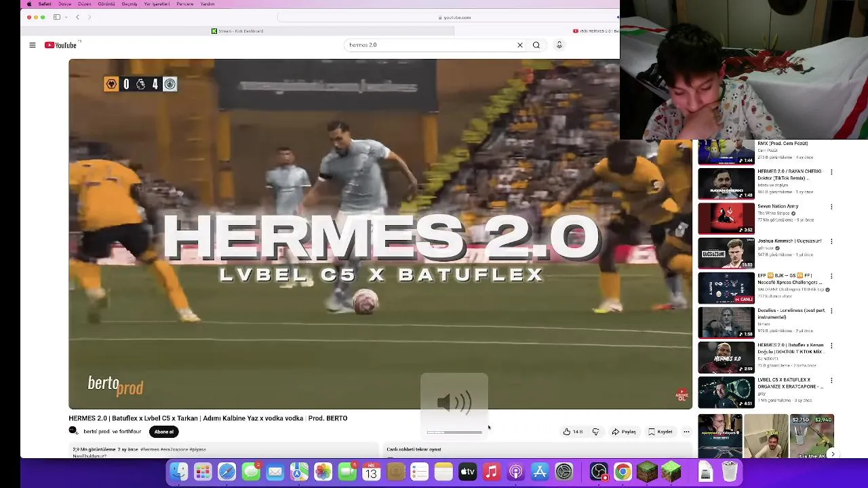Open the Short showing $2,750 $2,940
Screen dimensions: 868x488
click(x=812, y=436)
